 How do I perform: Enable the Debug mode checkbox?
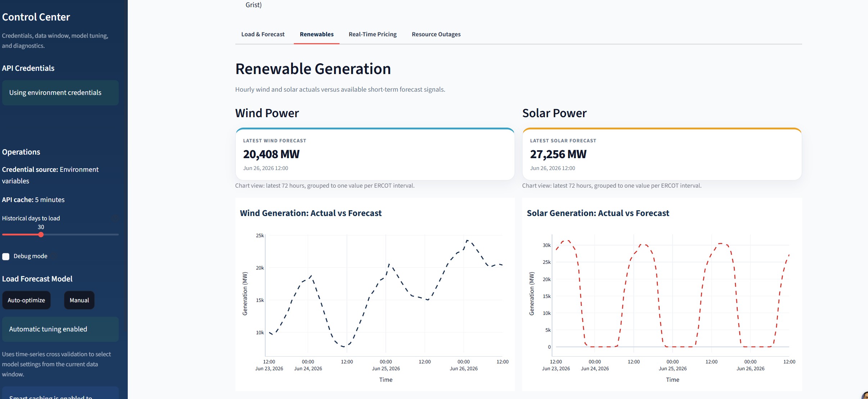(6, 256)
